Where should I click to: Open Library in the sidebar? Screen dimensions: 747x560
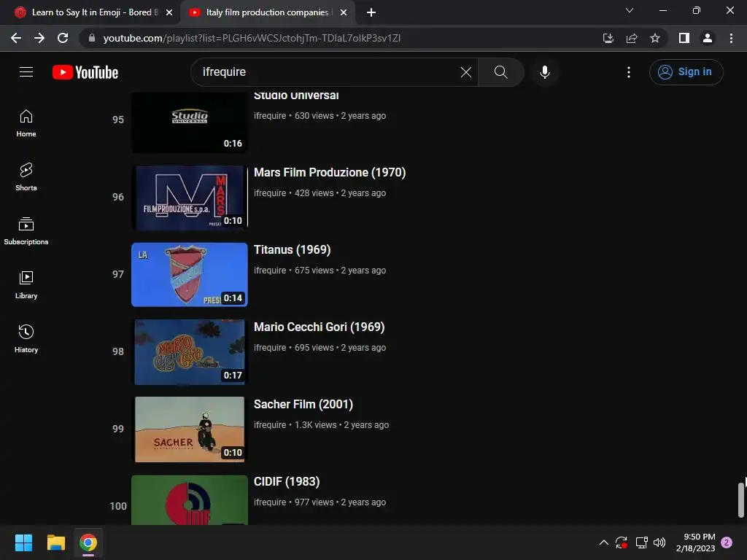pos(26,285)
